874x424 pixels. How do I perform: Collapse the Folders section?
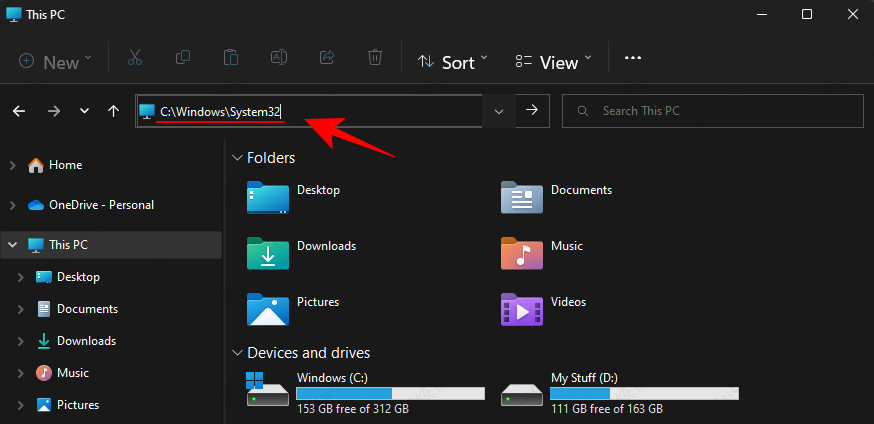(x=237, y=158)
